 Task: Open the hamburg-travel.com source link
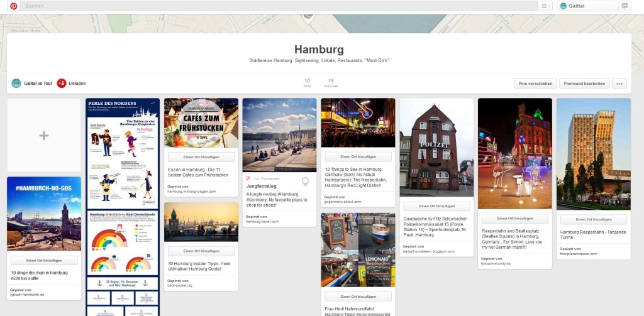point(262,222)
